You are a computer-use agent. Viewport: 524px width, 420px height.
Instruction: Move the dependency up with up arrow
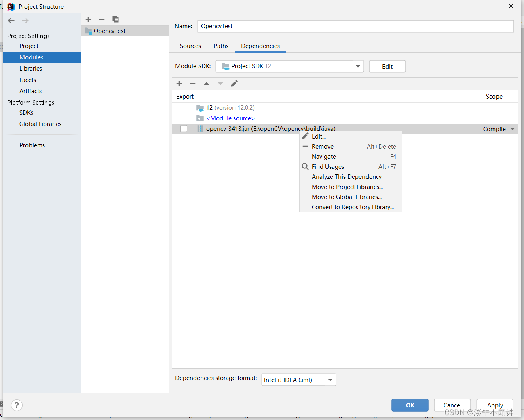207,84
